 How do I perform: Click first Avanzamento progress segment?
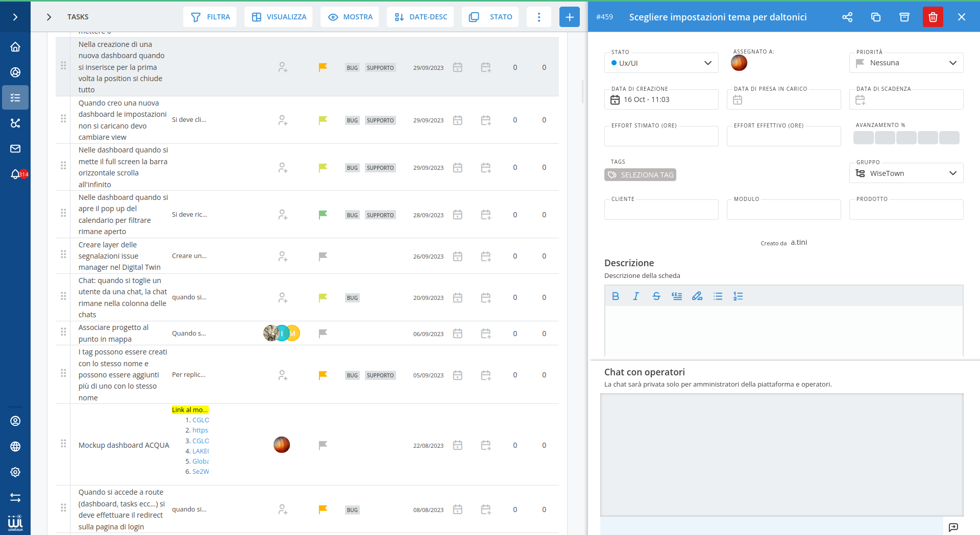(x=863, y=138)
